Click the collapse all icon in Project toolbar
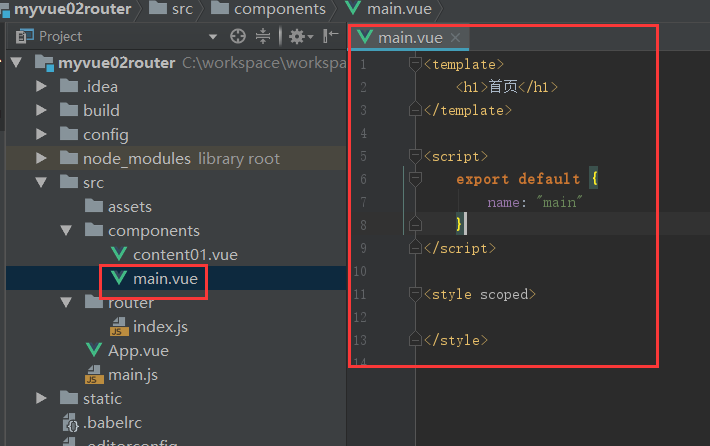The image size is (710, 446). click(x=263, y=36)
